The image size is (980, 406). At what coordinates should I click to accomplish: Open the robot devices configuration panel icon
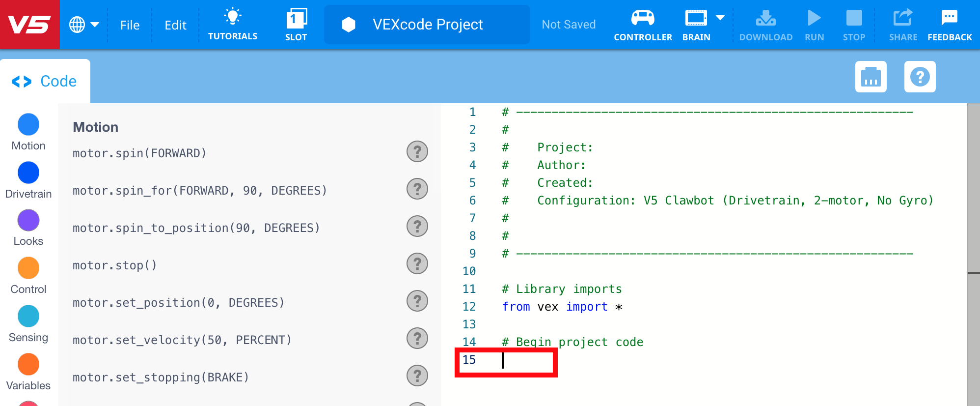pos(871,77)
